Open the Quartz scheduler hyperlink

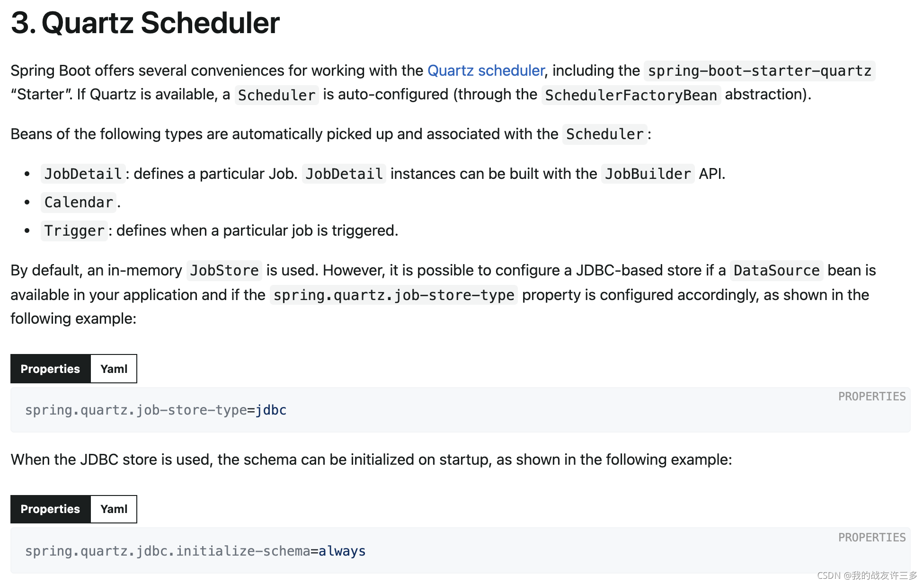486,71
